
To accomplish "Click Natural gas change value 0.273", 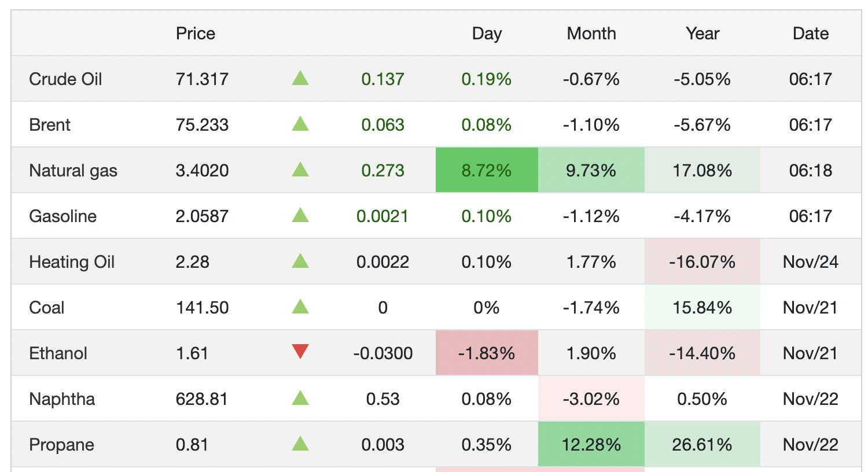I will click(382, 171).
